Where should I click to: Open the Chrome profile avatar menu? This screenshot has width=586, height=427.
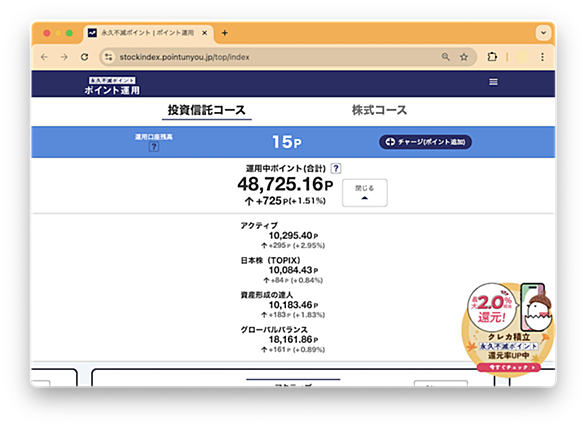coord(522,57)
